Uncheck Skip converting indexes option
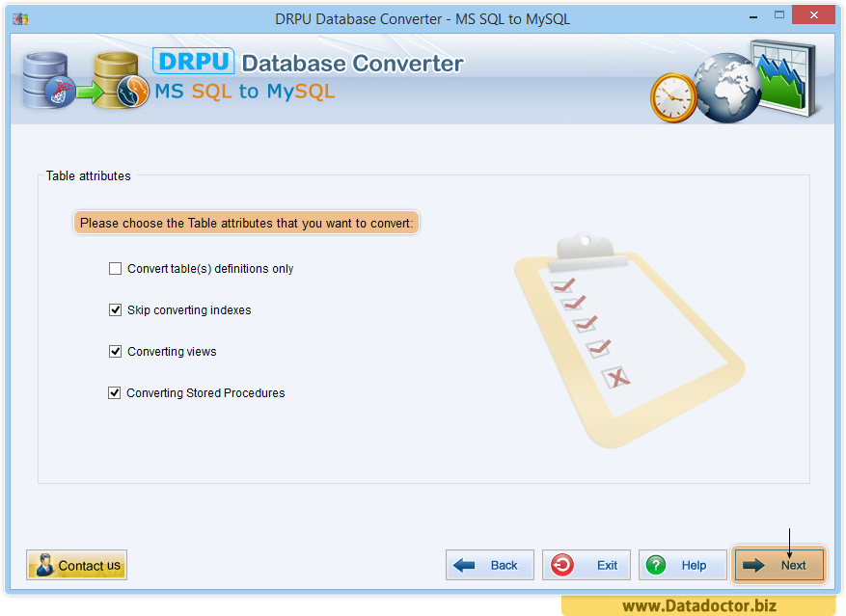The width and height of the screenshot is (846, 616). (x=116, y=310)
